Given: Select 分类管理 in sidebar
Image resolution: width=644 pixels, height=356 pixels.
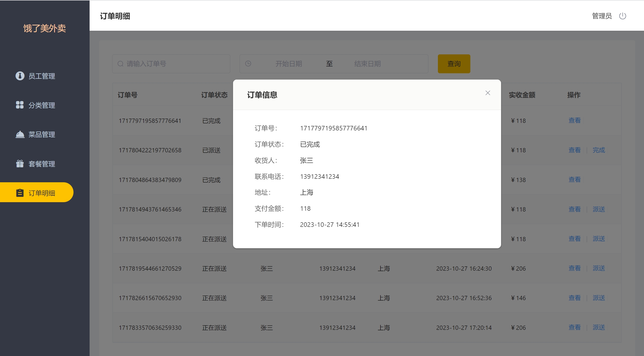Looking at the screenshot, I should 42,105.
